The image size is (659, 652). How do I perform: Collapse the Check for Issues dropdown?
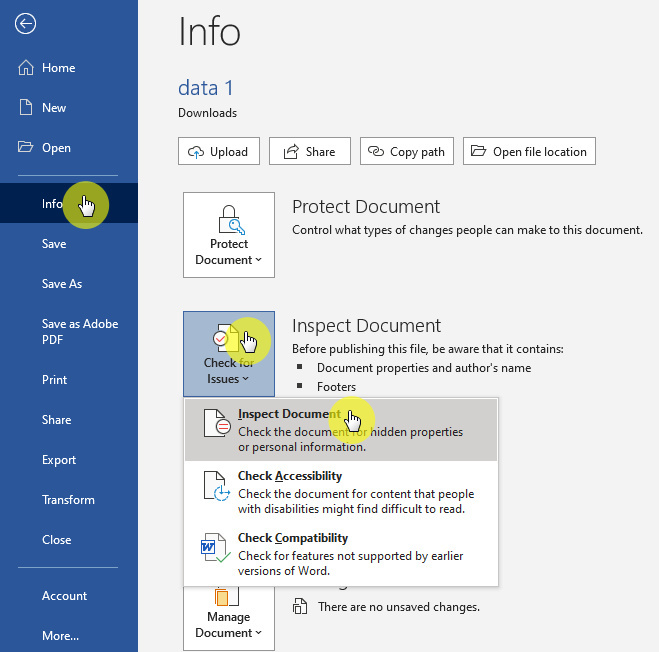pyautogui.click(x=229, y=354)
